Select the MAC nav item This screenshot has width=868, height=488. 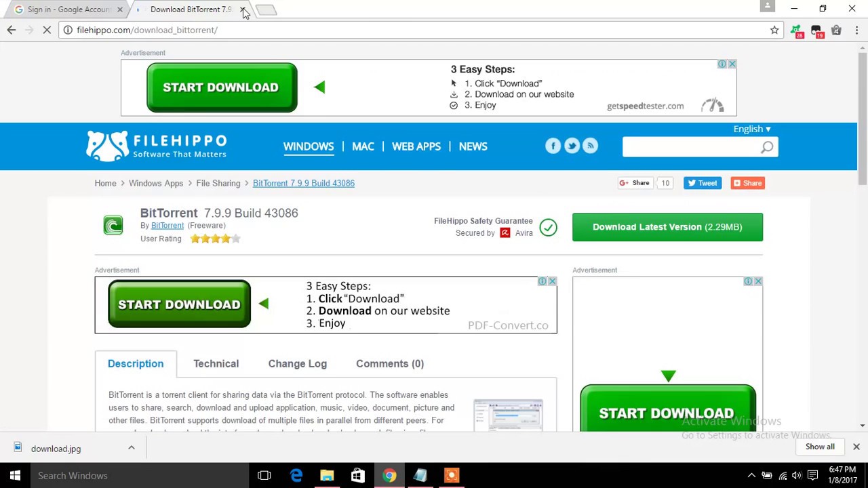363,146
